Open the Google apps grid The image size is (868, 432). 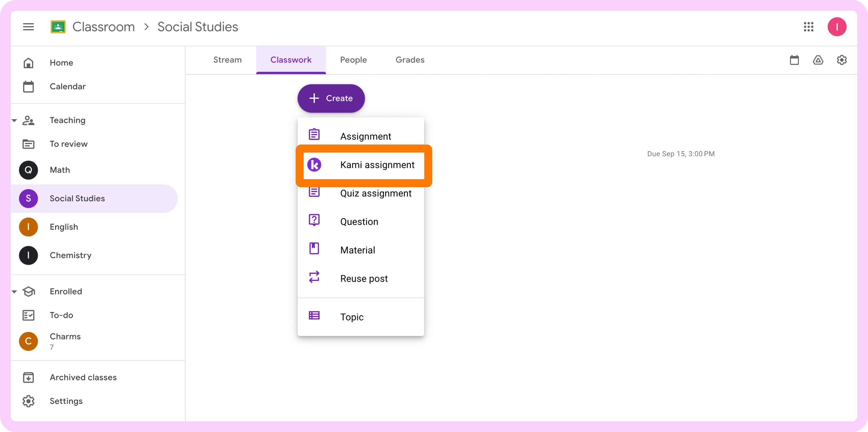(808, 27)
